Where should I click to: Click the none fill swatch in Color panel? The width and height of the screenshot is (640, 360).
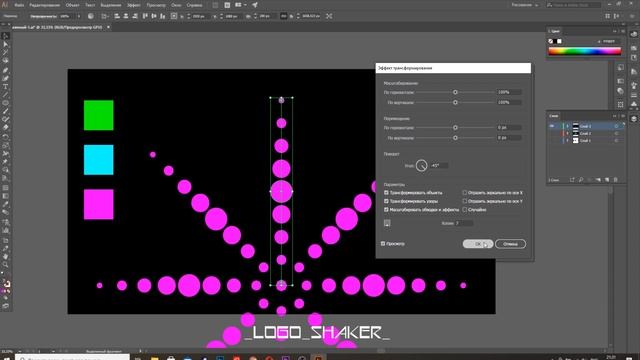coord(551,41)
